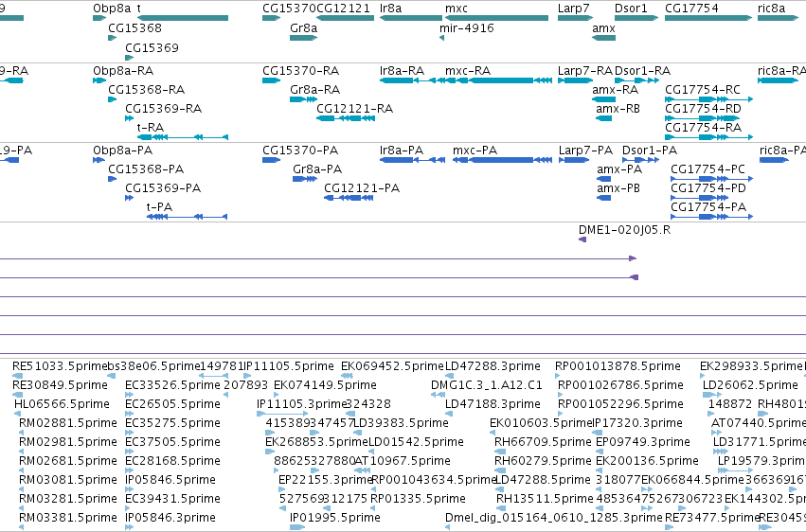Open EST RP001013878.5prime
The image size is (806, 532).
pyautogui.click(x=618, y=366)
